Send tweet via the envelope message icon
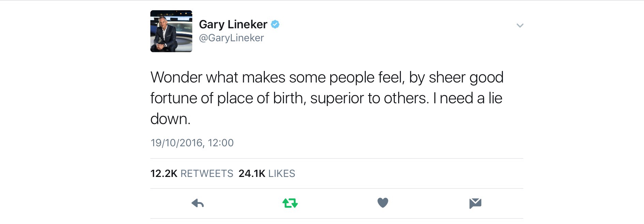644x224 pixels. 475,203
